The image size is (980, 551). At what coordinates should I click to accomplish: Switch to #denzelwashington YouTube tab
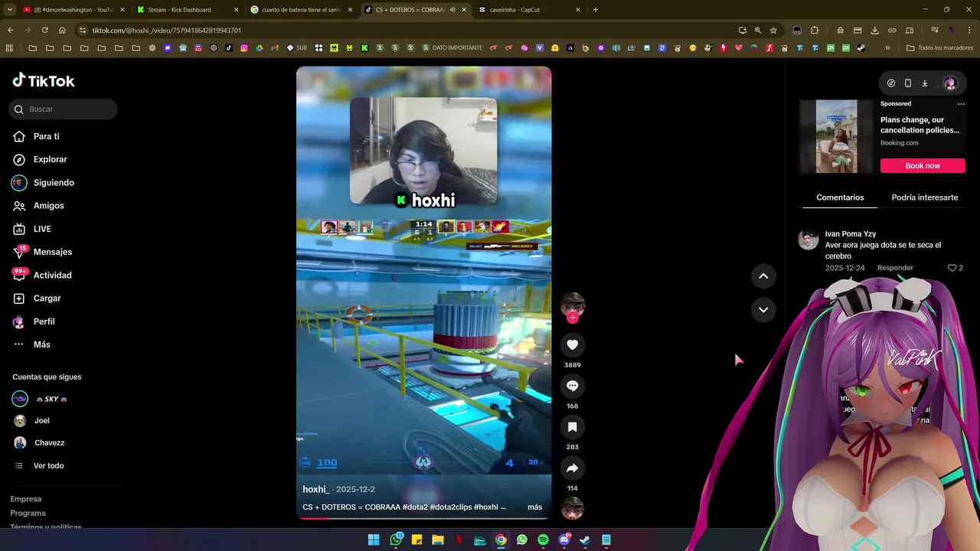(73, 10)
